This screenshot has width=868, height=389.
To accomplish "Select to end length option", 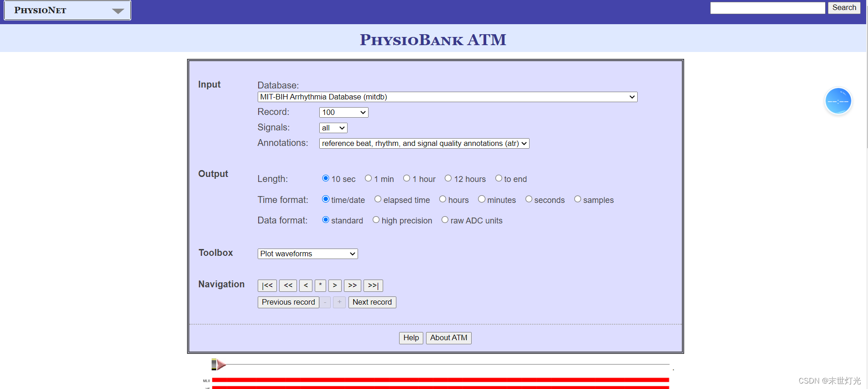I will tap(499, 178).
